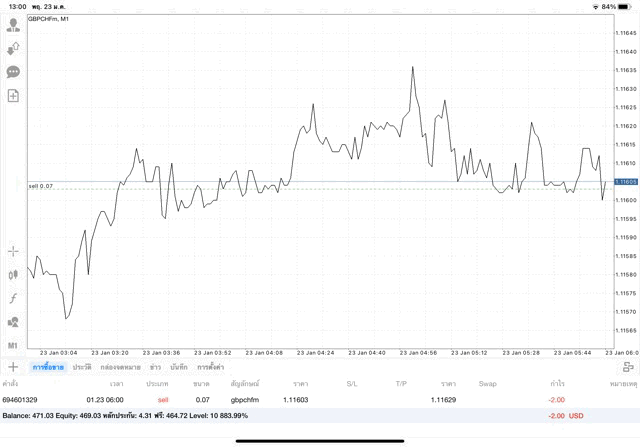Tap the plus button for new order

pos(13,367)
